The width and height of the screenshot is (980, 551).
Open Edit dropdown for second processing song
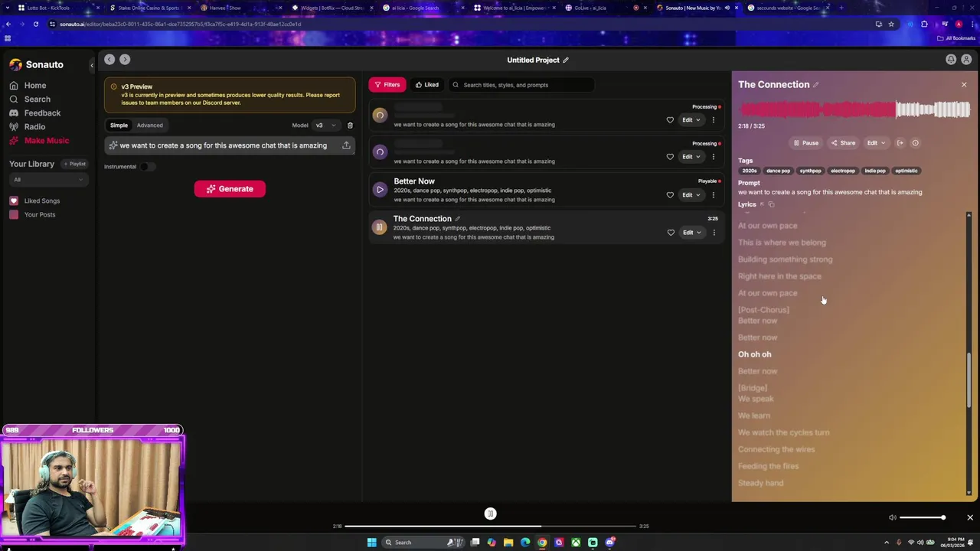pyautogui.click(x=691, y=157)
